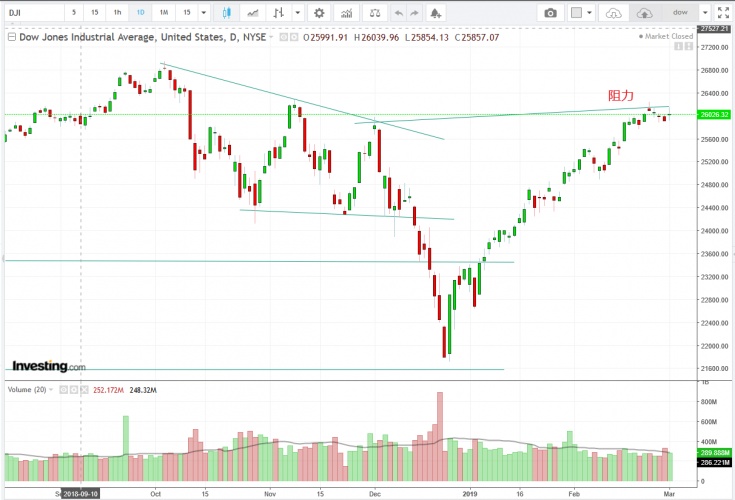Click the compare symbols scale icon
The height and width of the screenshot is (500, 735).
point(373,13)
